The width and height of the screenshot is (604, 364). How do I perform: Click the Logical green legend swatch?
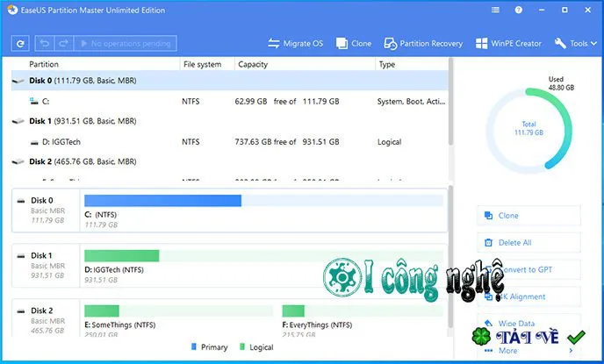pyautogui.click(x=242, y=346)
